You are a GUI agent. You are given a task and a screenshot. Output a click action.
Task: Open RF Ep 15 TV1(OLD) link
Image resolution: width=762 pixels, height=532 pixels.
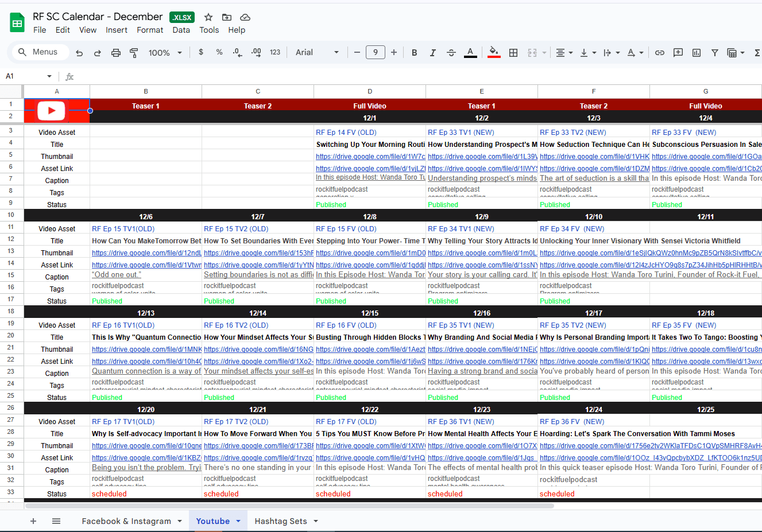coord(123,229)
